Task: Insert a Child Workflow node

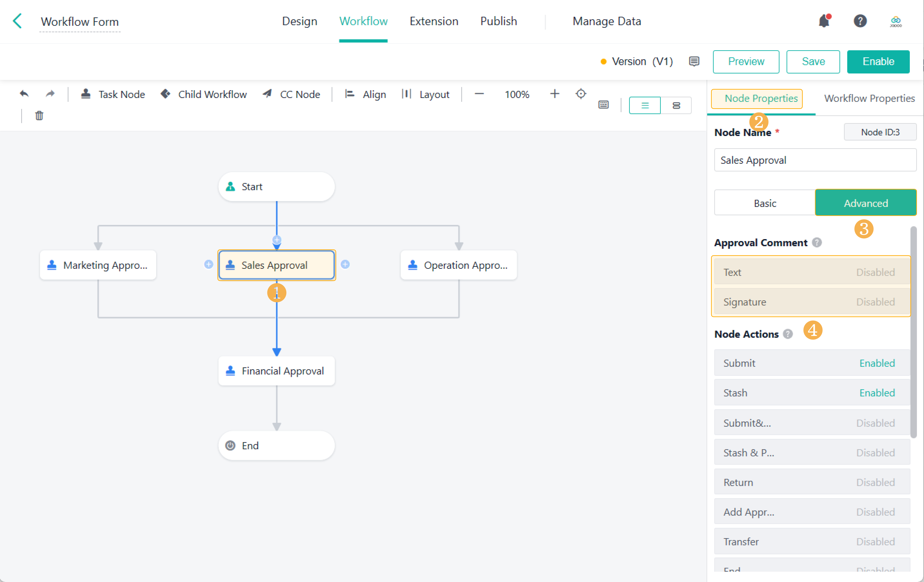Action: (203, 94)
